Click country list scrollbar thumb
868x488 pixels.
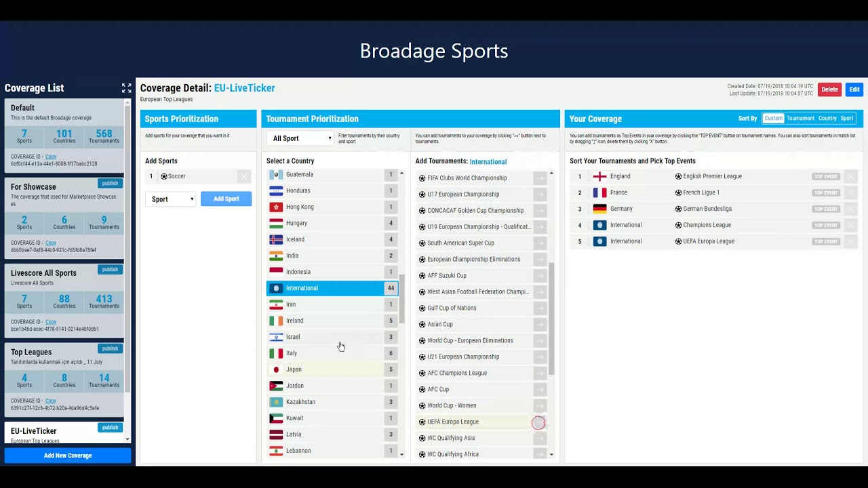coord(401,298)
